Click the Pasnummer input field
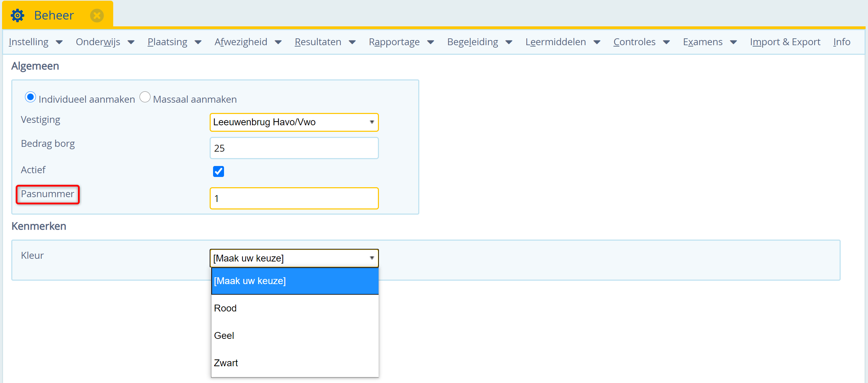The height and width of the screenshot is (383, 868). (294, 198)
